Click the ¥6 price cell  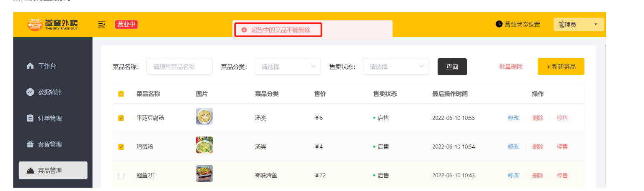click(x=319, y=118)
